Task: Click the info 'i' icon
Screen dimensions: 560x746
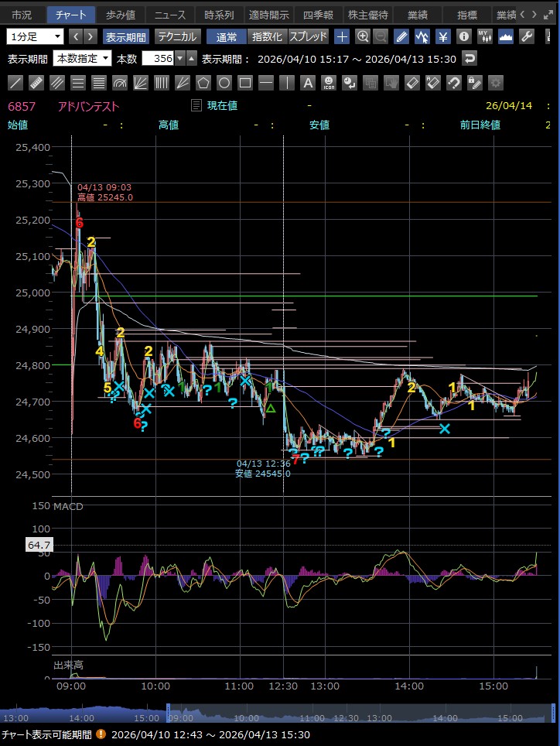Action: 464,36
